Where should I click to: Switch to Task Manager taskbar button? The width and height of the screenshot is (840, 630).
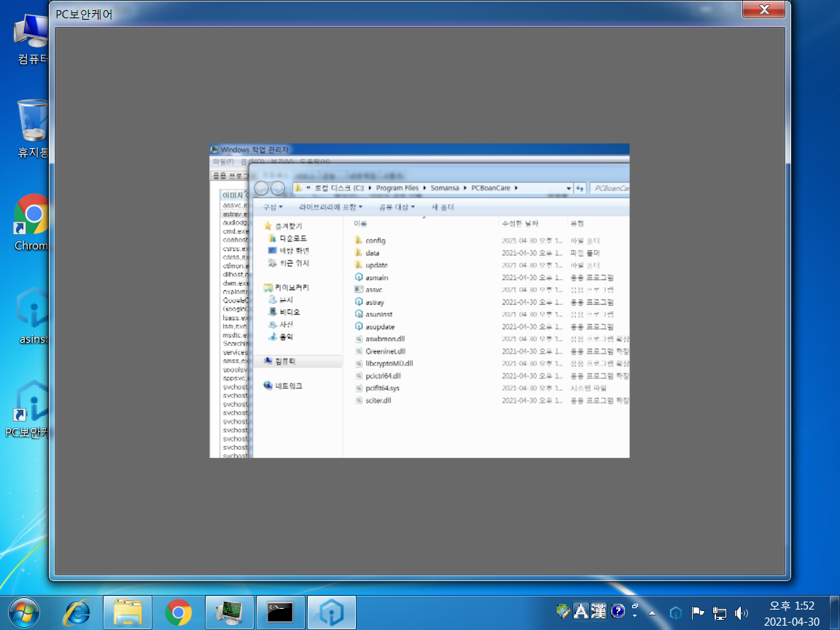(230, 612)
